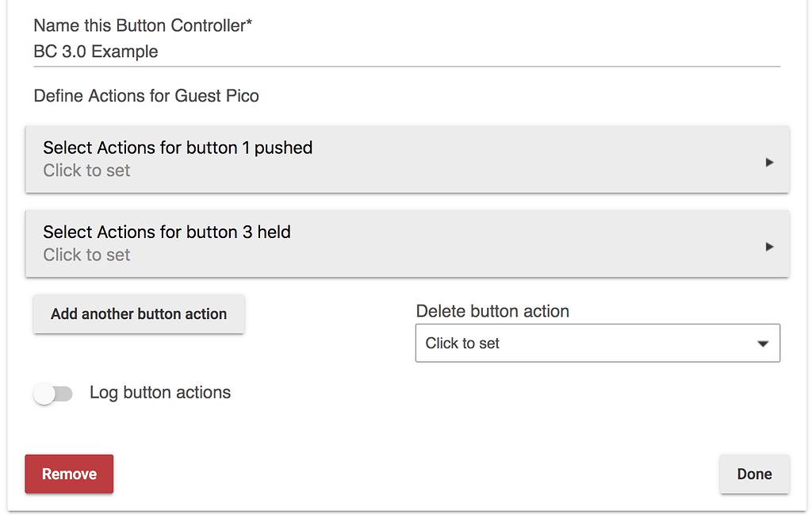
Task: Open the Delete button action dropdown
Action: [x=598, y=343]
